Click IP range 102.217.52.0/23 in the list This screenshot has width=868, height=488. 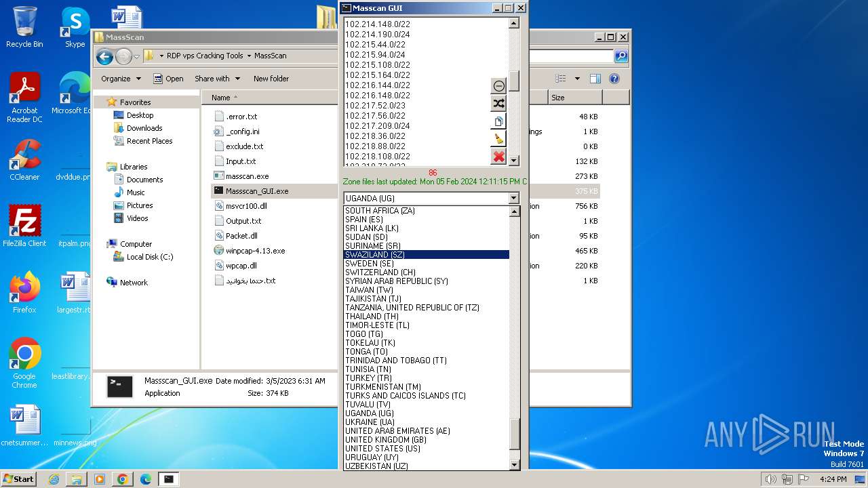[375, 106]
